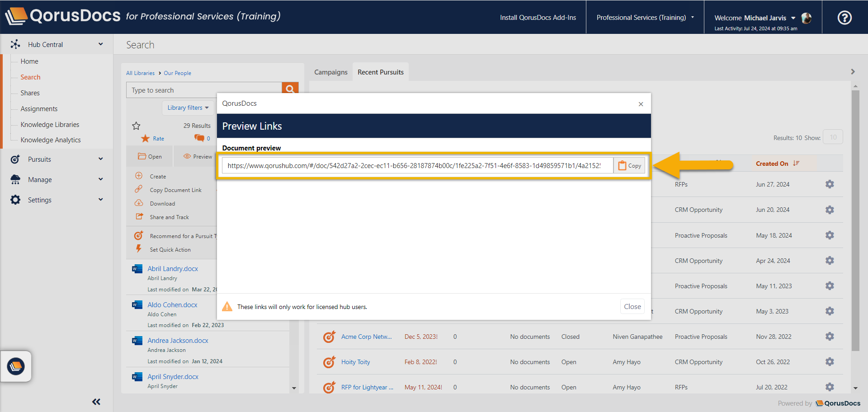Click the Our People breadcrumb

pos(177,73)
